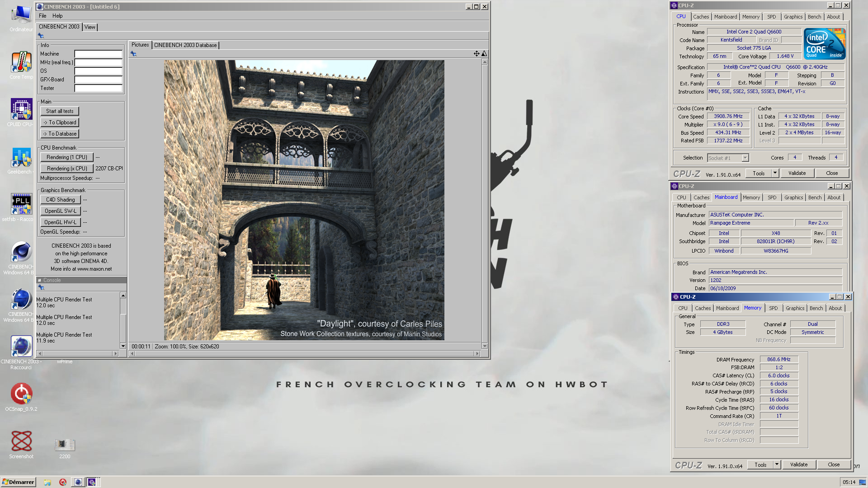Click the pin icon in Console panel
868x488 pixels.
point(41,287)
